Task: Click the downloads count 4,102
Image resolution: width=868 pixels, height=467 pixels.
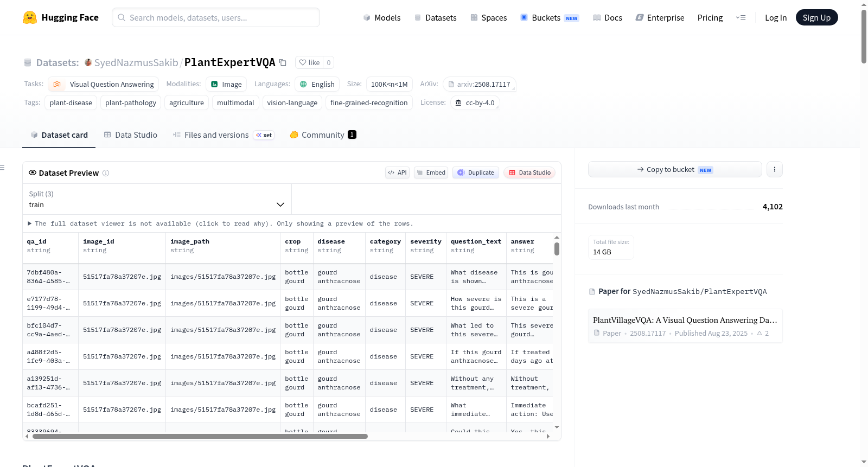Action: click(x=773, y=207)
